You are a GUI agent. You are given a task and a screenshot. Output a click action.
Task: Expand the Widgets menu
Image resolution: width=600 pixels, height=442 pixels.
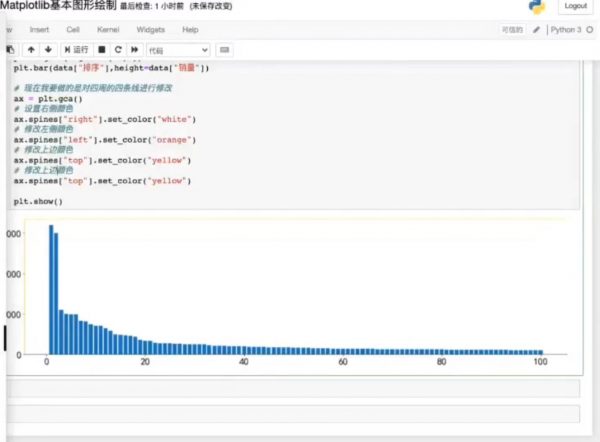[x=150, y=30]
